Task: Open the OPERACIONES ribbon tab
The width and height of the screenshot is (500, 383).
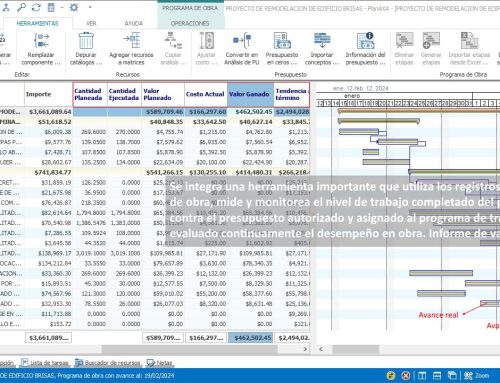Action: pos(190,23)
